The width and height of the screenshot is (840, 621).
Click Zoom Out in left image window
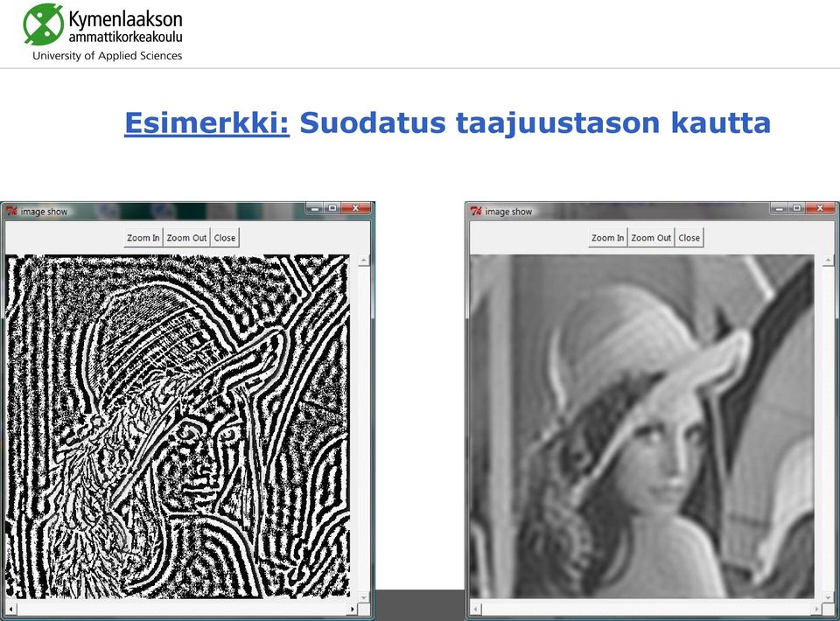tap(186, 238)
